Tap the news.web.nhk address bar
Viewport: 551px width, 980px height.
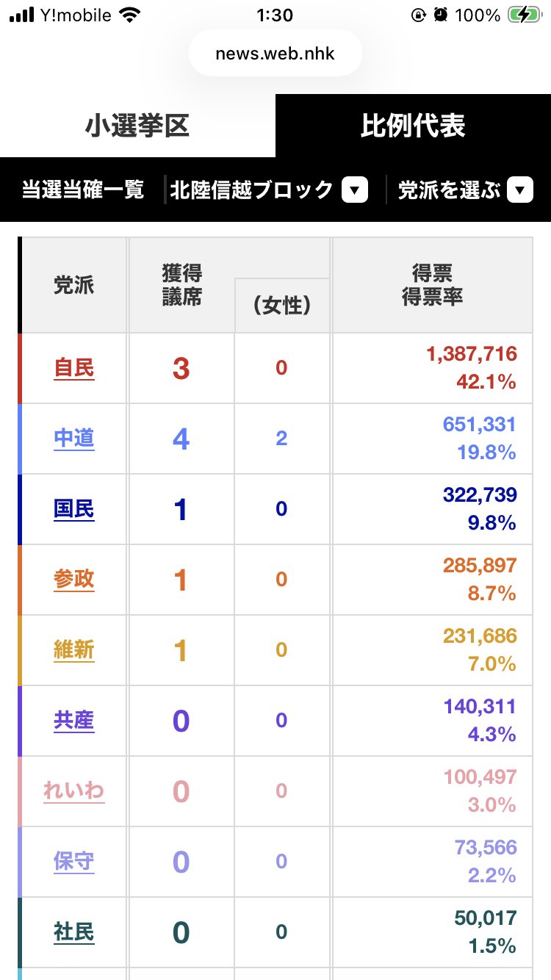275,54
